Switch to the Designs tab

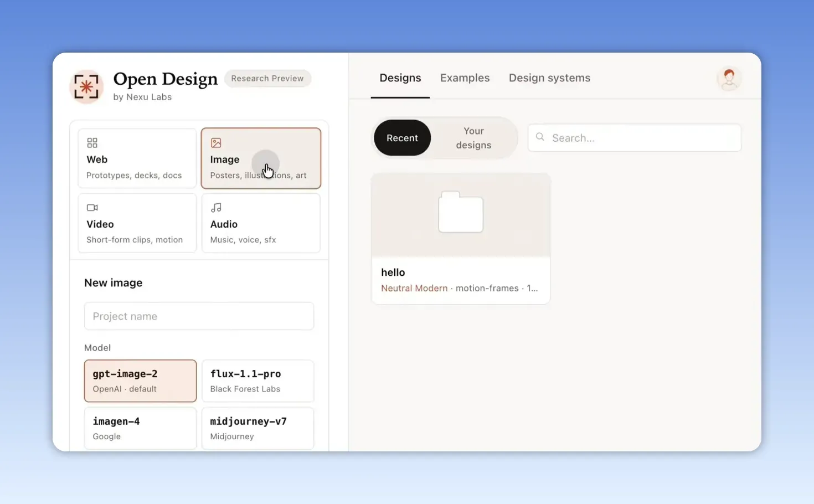click(x=400, y=78)
